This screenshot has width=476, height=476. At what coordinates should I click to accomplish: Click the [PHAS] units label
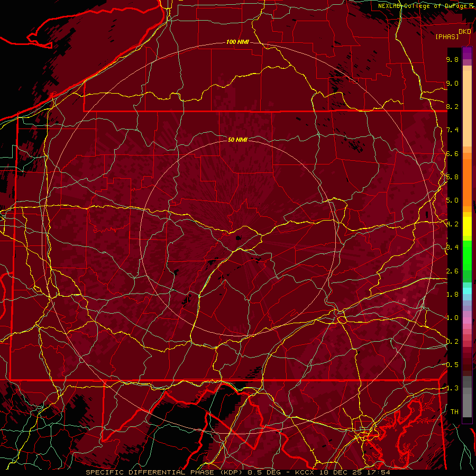click(x=447, y=36)
